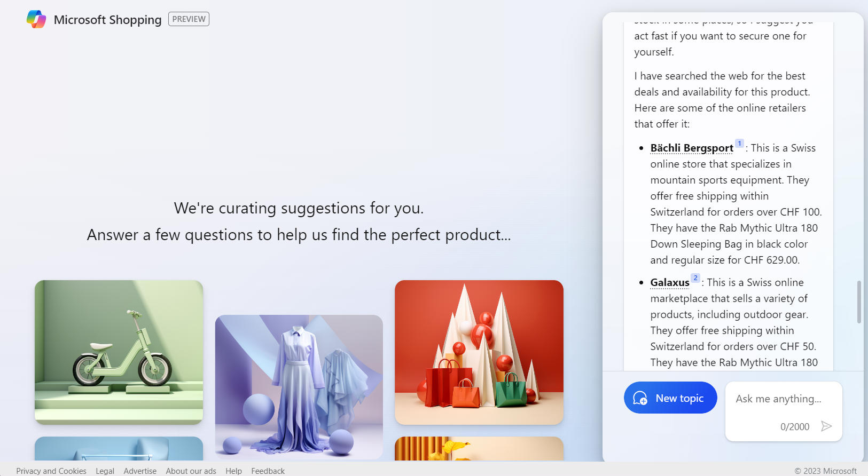Click the PREVIEW badge label

coord(189,19)
